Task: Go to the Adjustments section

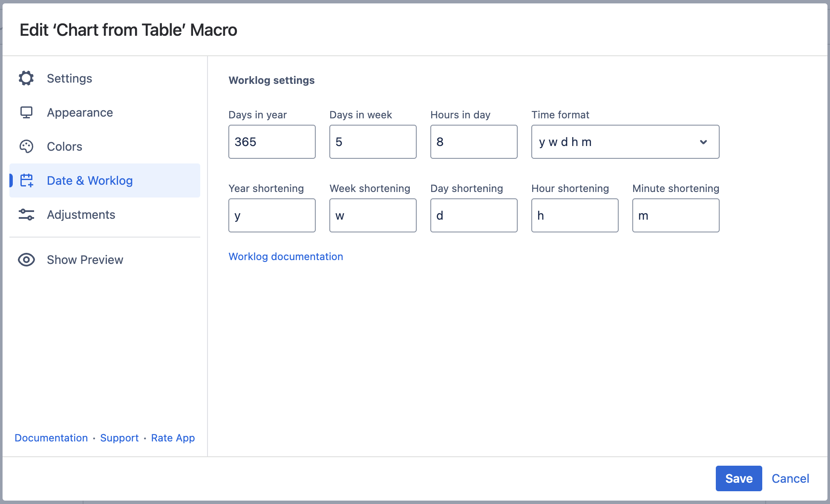Action: tap(81, 215)
